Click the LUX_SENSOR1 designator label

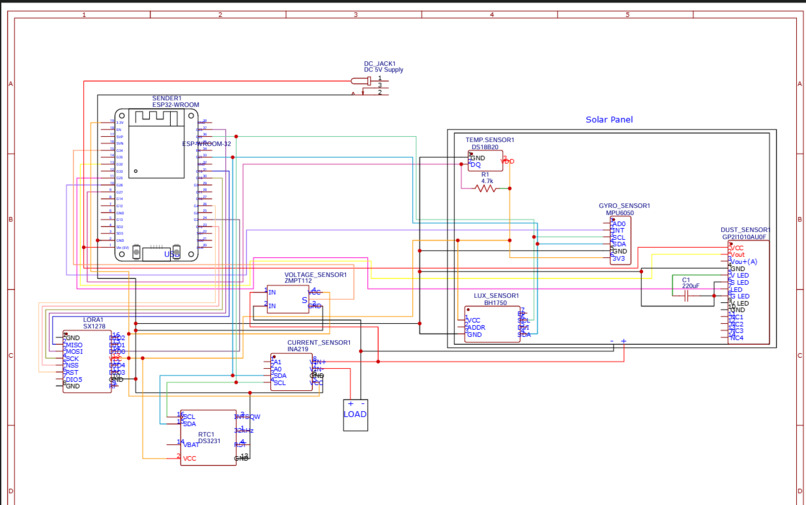click(x=496, y=296)
